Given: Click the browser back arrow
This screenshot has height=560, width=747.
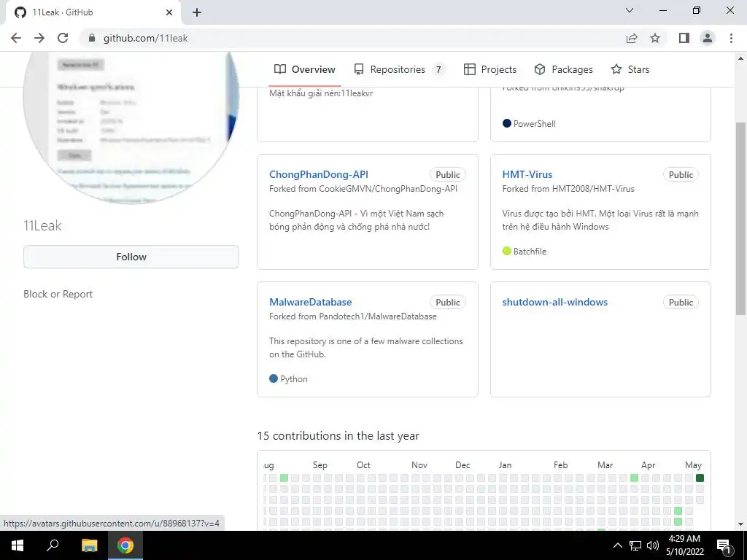Looking at the screenshot, I should [16, 38].
